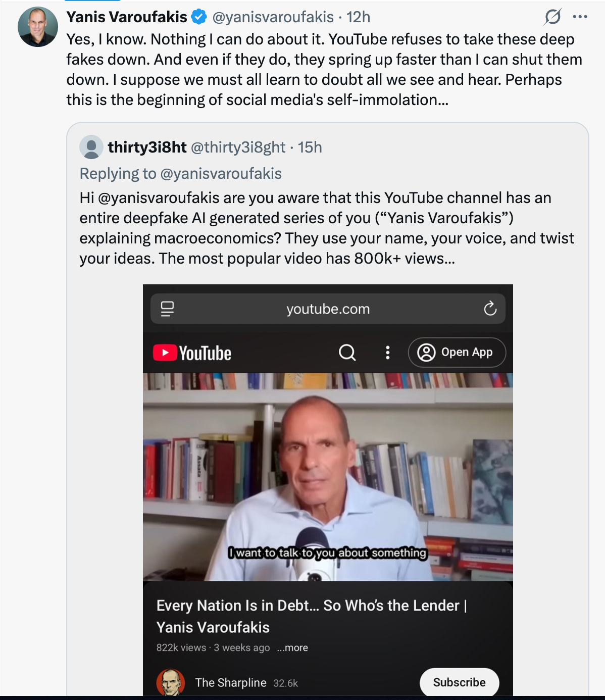Viewport: 605px width, 700px height.
Task: Expand description with ...more link
Action: click(x=292, y=648)
